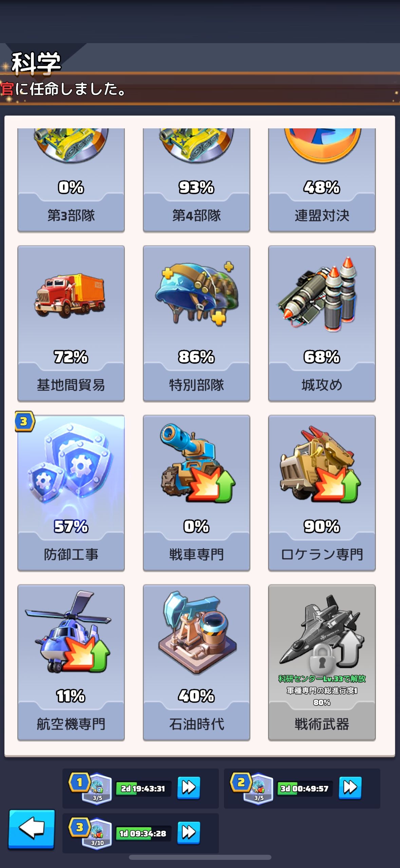Speed up research queue 2 with fast-forward
Screen dimensions: 400x868
pos(350,788)
